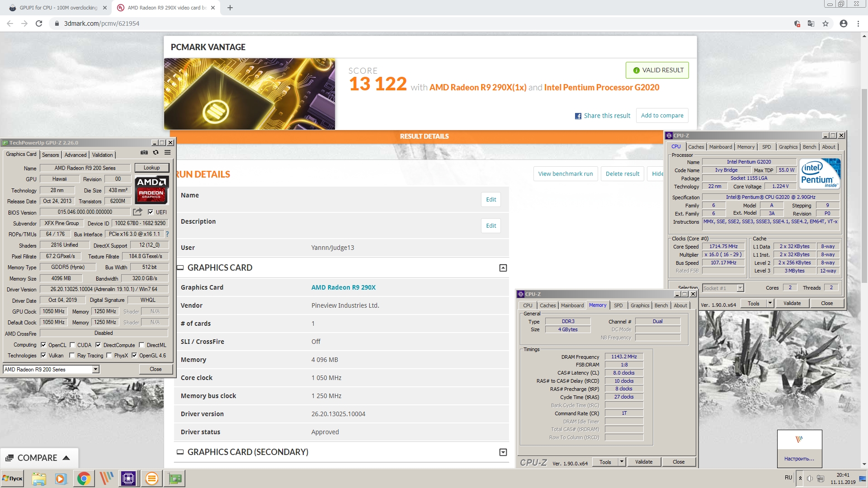Click View benchmark run button

pos(566,174)
